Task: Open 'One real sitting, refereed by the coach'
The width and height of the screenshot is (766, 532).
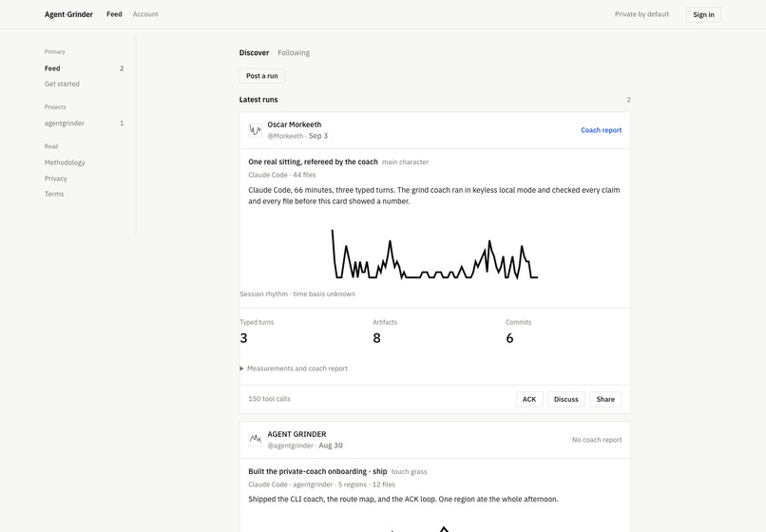Action: click(x=313, y=161)
